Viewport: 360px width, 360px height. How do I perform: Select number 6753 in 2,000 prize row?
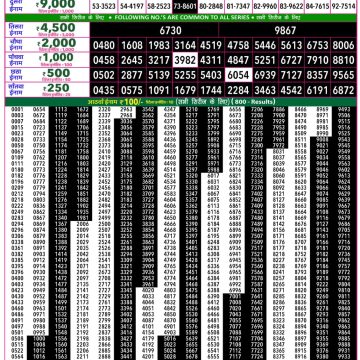[x=317, y=45]
